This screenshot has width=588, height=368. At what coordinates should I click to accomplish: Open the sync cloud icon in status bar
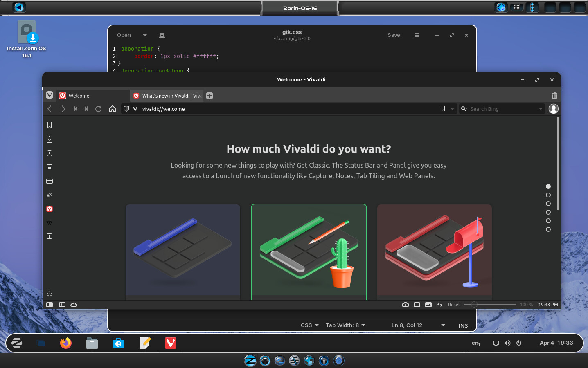click(74, 305)
